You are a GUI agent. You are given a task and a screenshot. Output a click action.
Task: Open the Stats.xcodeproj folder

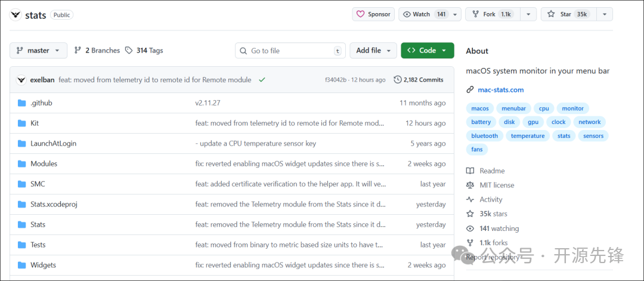54,204
